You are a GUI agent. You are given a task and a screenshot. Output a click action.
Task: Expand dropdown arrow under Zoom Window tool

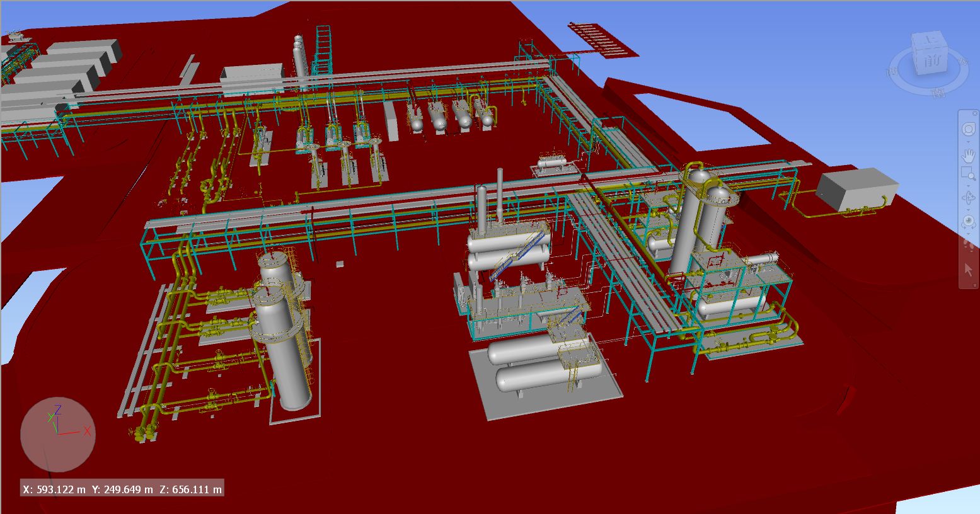point(968,185)
